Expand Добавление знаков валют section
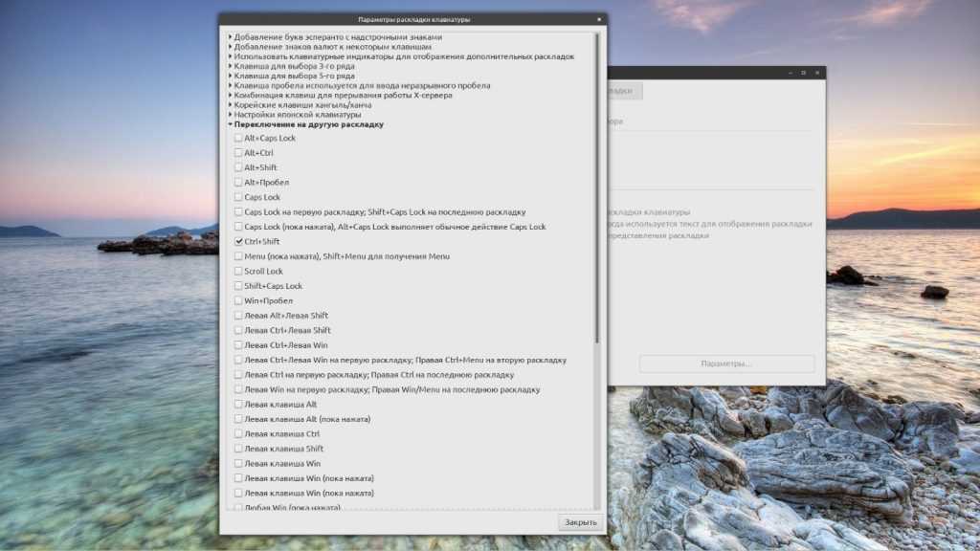 pyautogui.click(x=230, y=47)
